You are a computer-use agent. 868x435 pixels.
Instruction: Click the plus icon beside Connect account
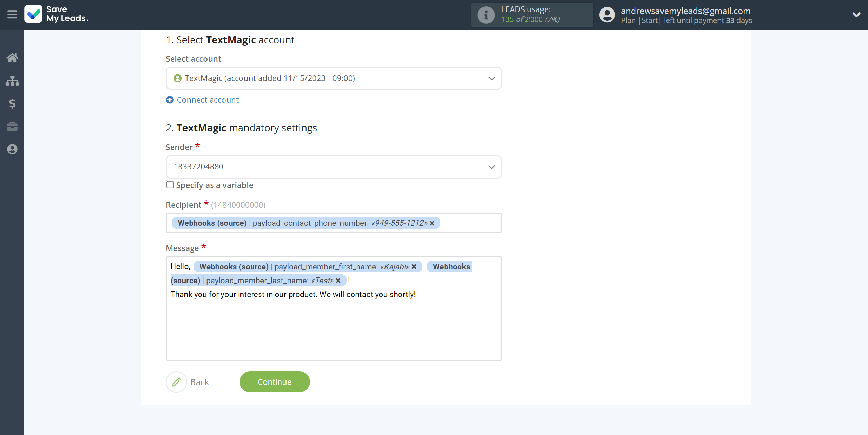(x=170, y=100)
